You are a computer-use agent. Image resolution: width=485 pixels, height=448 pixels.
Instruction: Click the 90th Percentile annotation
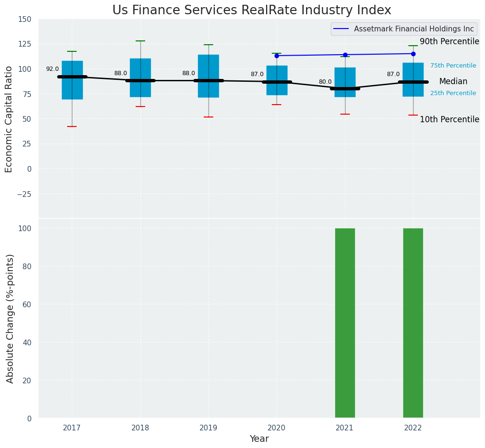(449, 42)
